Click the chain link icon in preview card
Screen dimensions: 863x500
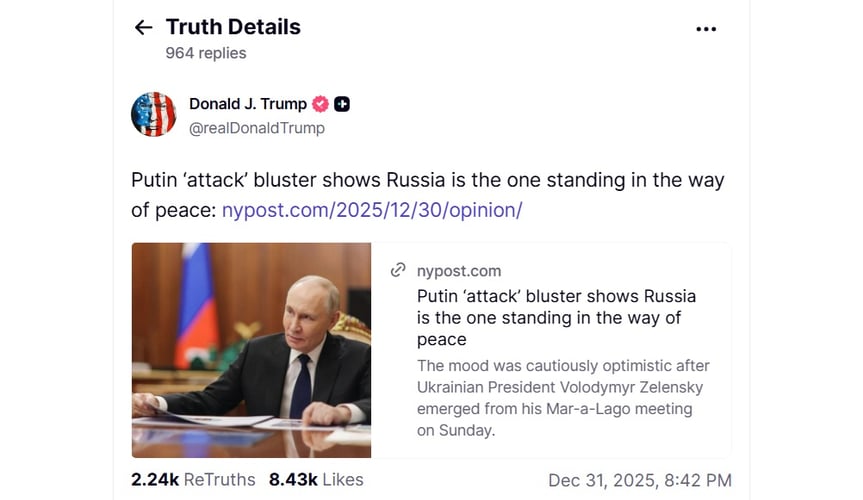pos(398,271)
